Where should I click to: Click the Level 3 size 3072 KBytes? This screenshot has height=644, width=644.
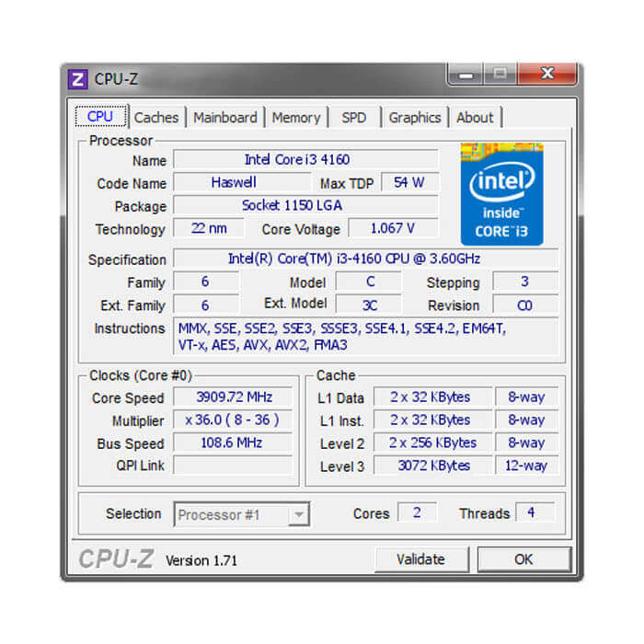[432, 466]
